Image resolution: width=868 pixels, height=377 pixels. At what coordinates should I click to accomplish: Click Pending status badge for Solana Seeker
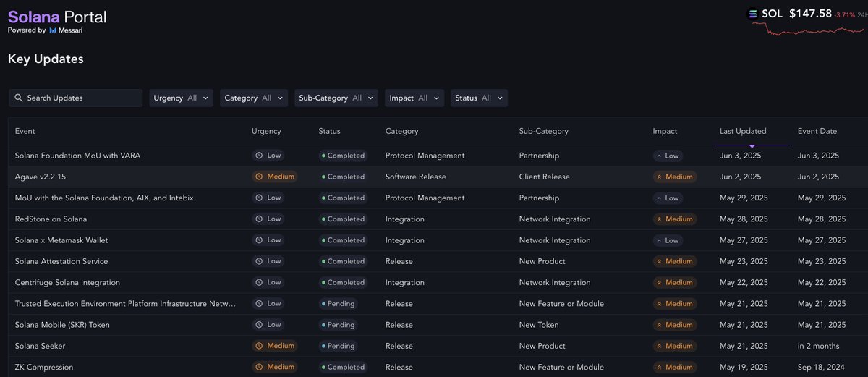[338, 346]
